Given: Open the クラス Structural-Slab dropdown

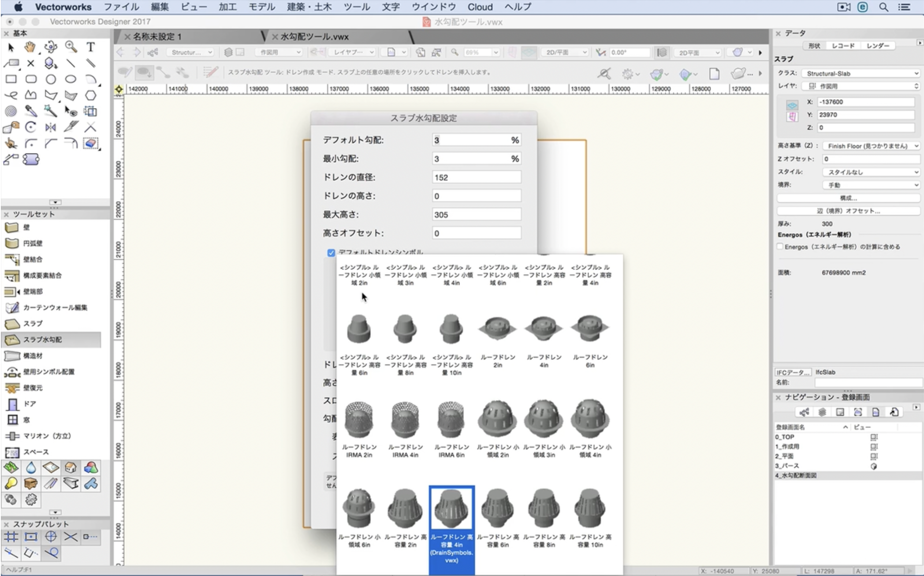Looking at the screenshot, I should pyautogui.click(x=861, y=73).
